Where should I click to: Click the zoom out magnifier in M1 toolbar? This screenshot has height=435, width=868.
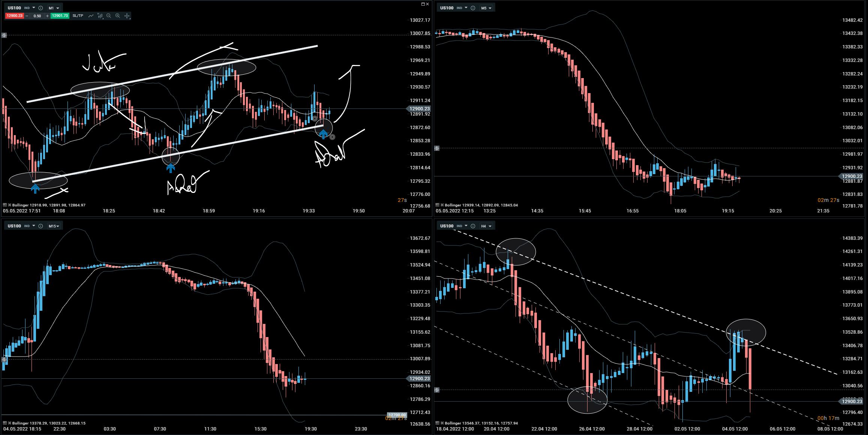(109, 16)
